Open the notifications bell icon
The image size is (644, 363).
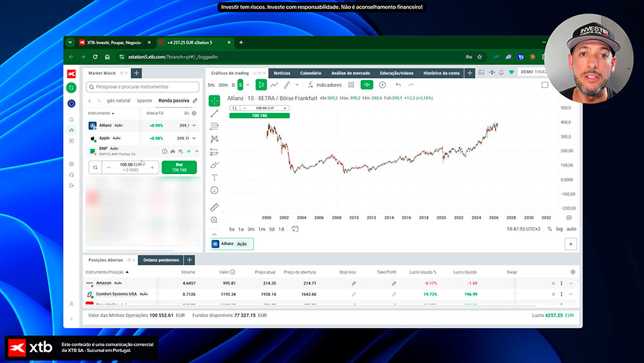[501, 72]
